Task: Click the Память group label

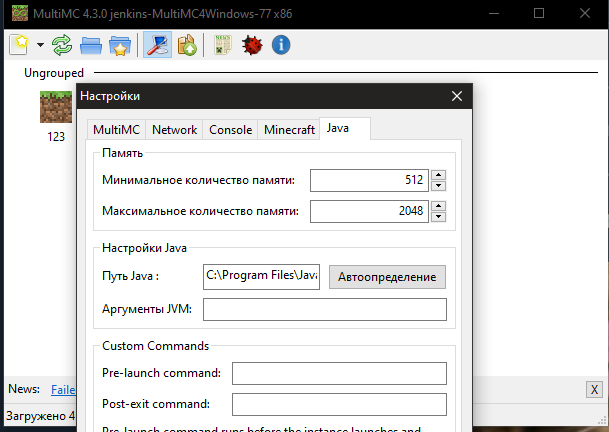Action: (x=122, y=153)
